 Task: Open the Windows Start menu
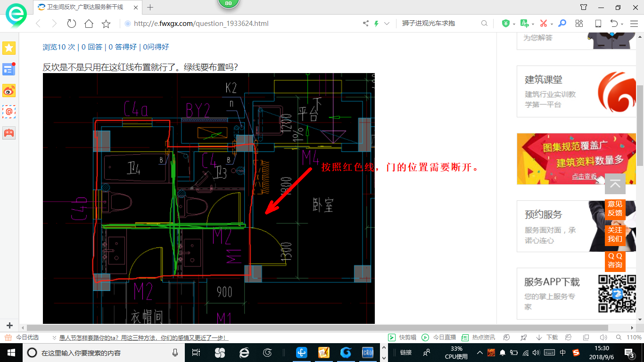(x=11, y=353)
